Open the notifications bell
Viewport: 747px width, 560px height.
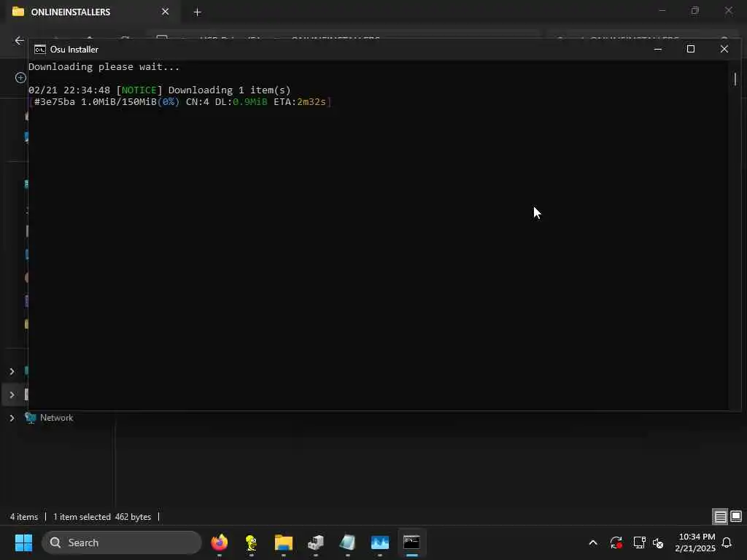coord(727,542)
